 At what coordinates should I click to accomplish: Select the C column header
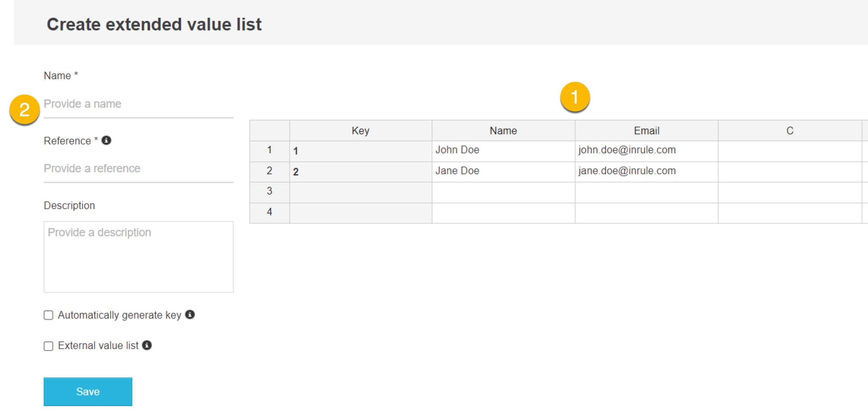789,131
